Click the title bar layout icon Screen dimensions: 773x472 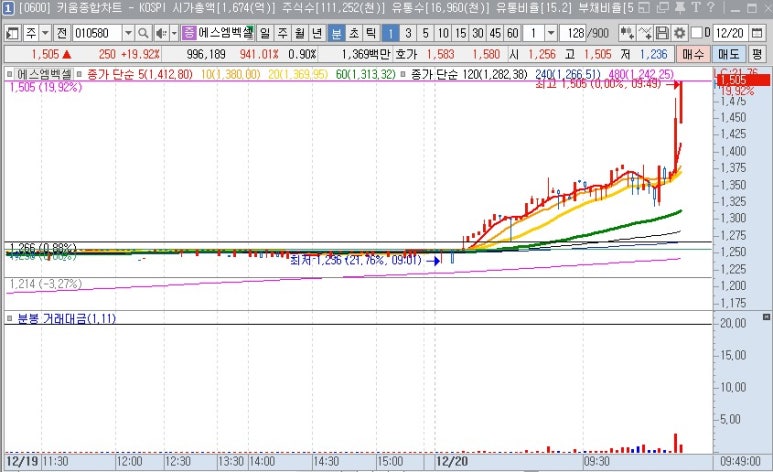tap(643, 7)
